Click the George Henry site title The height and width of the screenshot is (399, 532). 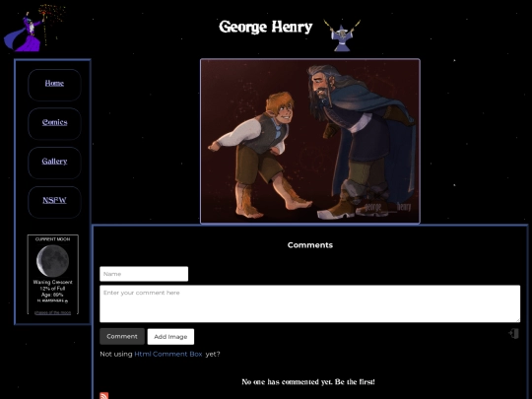(265, 27)
